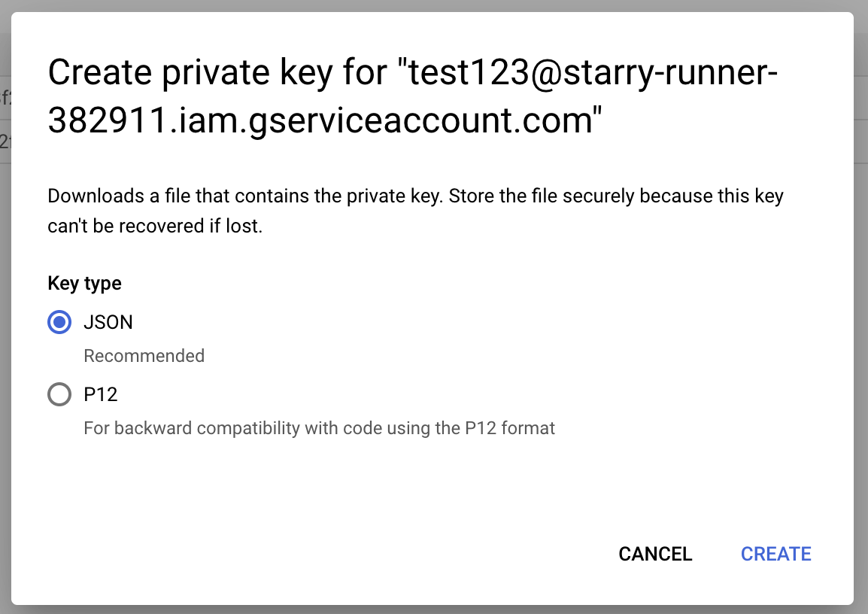Dismiss dialog via dimmed backdrop above the title

pos(434,5)
